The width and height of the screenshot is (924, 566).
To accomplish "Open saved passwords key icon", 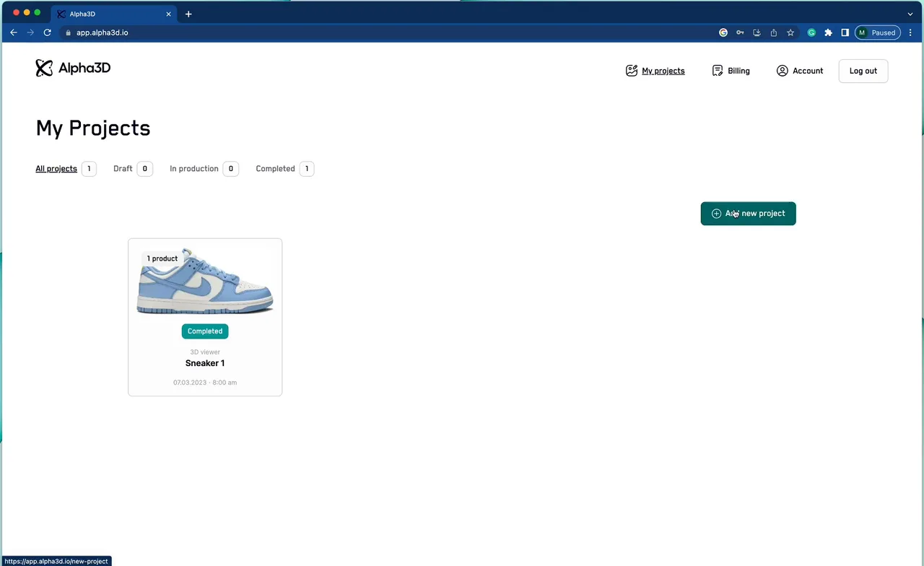I will pyautogui.click(x=740, y=32).
